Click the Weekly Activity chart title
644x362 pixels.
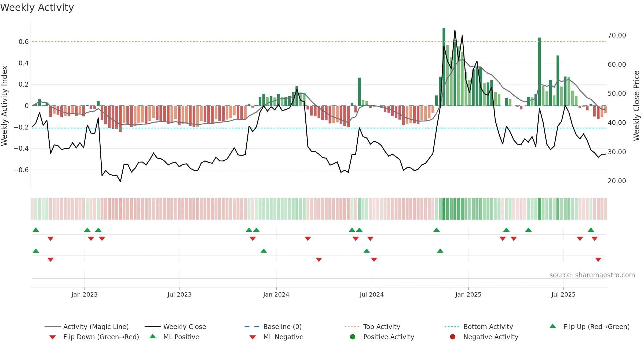pos(37,8)
